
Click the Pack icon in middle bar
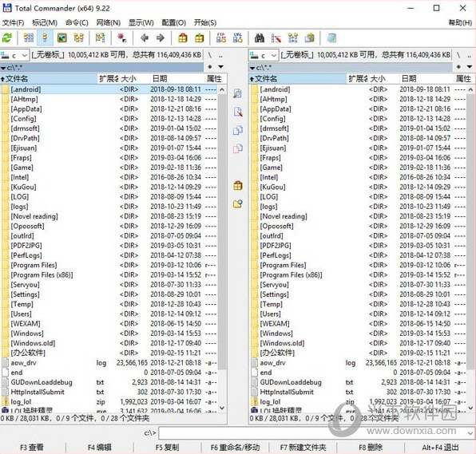point(238,185)
